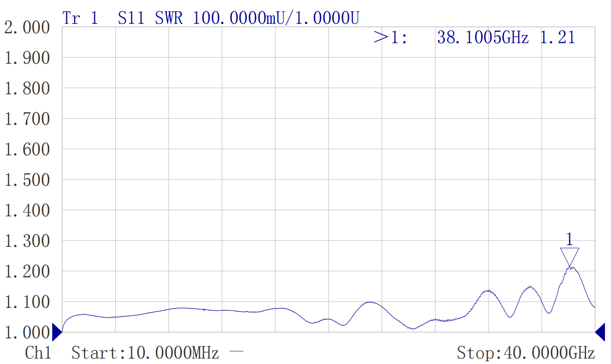
Task: Click the dash symbol after the start frequency
Action: click(x=236, y=352)
